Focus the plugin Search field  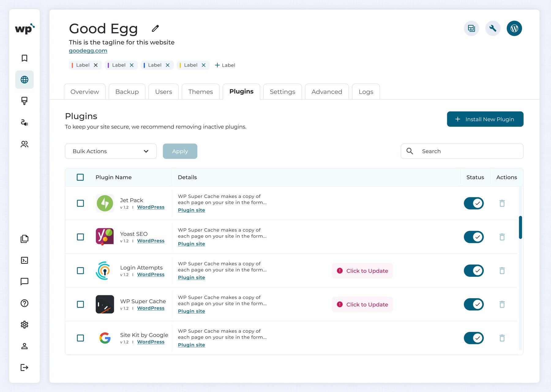point(462,151)
